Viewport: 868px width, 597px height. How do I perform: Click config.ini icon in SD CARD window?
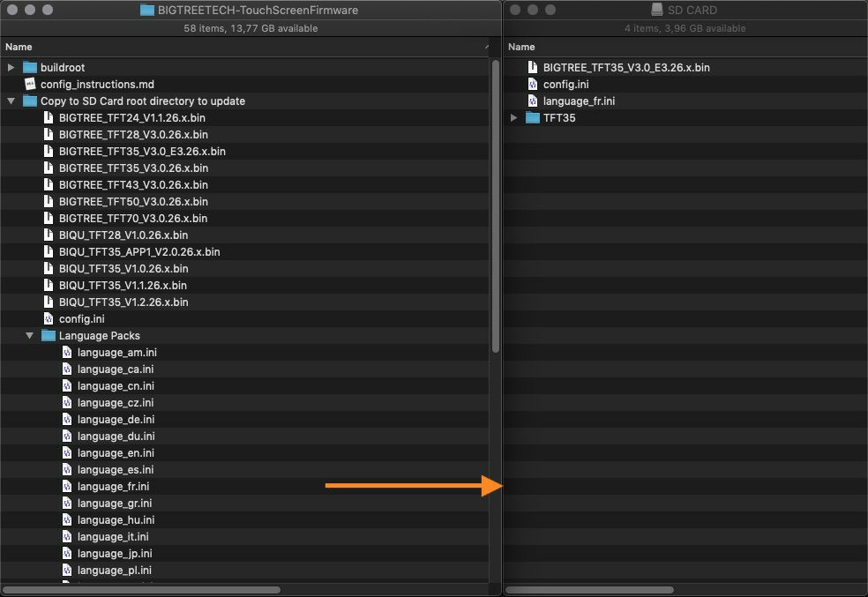[533, 85]
